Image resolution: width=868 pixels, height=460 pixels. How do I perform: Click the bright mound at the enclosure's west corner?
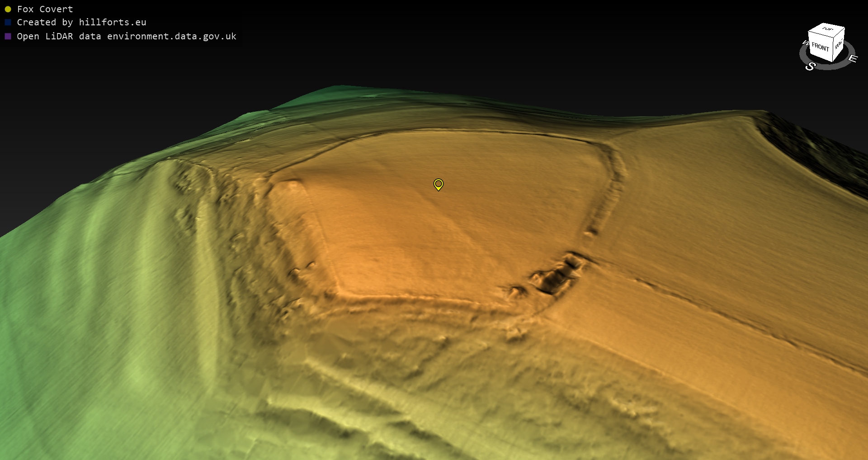pyautogui.click(x=289, y=185)
